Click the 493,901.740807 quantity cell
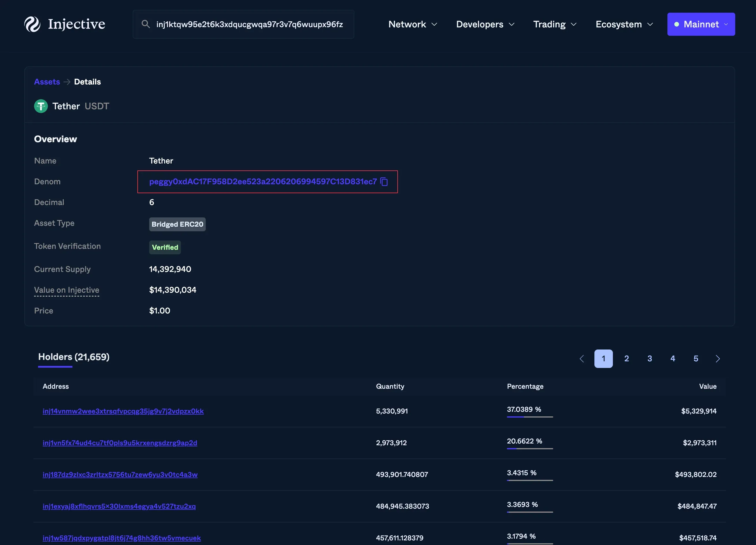This screenshot has height=545, width=756. 402,474
